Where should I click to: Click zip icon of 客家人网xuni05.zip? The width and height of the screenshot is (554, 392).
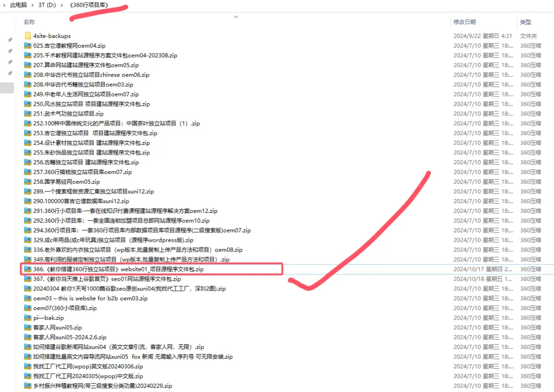point(28,327)
